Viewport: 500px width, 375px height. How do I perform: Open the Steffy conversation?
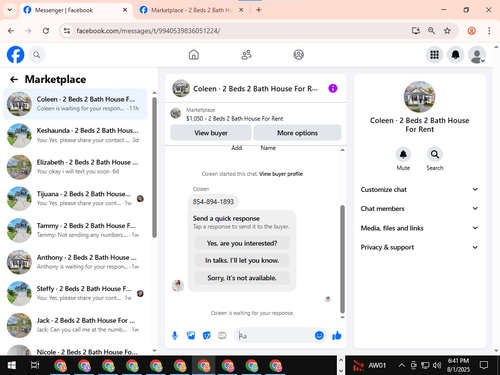[x=76, y=293]
